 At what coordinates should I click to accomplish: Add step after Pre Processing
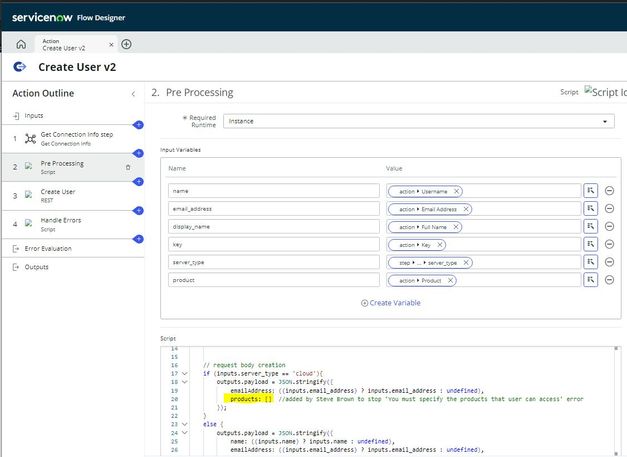(138, 182)
